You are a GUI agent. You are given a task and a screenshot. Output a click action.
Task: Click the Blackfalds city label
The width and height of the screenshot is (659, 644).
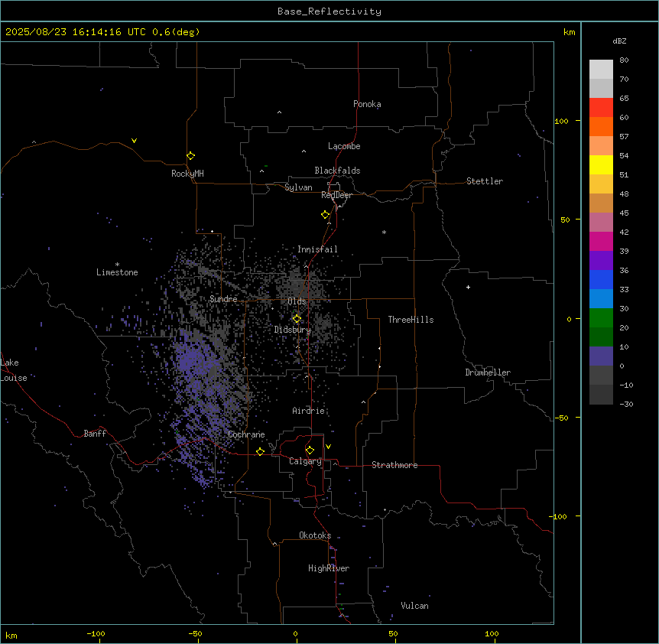pos(337,171)
